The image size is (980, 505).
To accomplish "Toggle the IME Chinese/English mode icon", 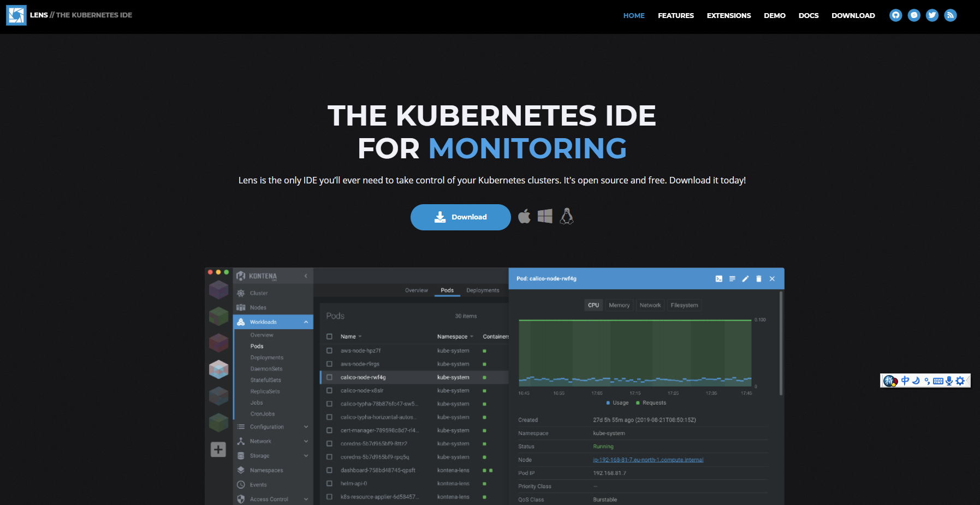I will pyautogui.click(x=905, y=381).
